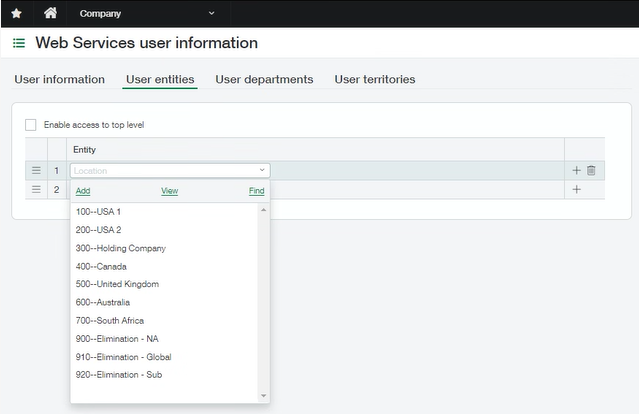Screen dimensions: 639x414
Task: Choose 100--USA 1 from the list
Action: point(164,211)
